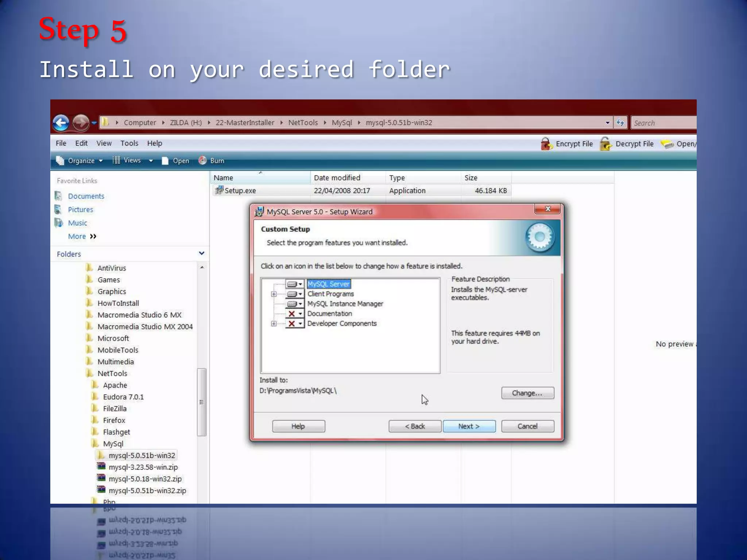Open Documentation feature X dropdown
This screenshot has height=560, width=747.
[x=295, y=314]
